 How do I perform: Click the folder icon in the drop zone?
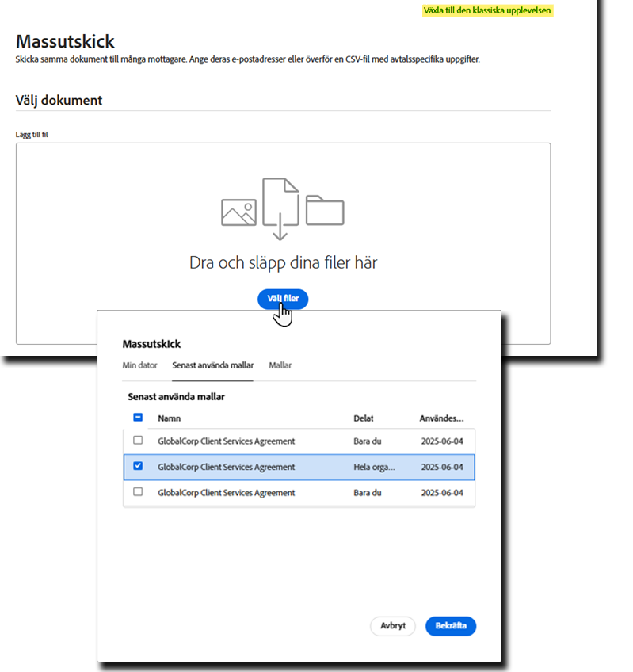coord(325,210)
